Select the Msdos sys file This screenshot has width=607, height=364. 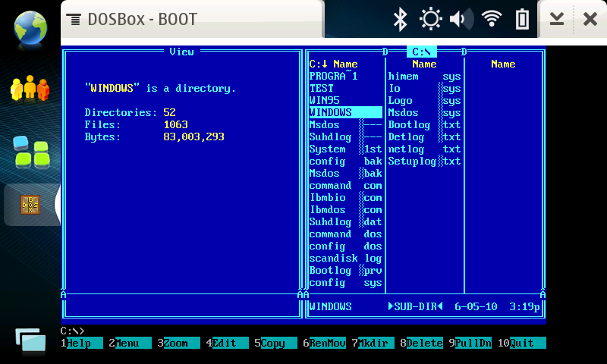424,112
